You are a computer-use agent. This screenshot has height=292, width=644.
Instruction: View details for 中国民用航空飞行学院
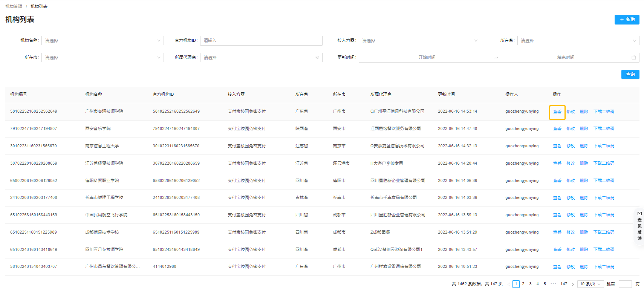557,215
